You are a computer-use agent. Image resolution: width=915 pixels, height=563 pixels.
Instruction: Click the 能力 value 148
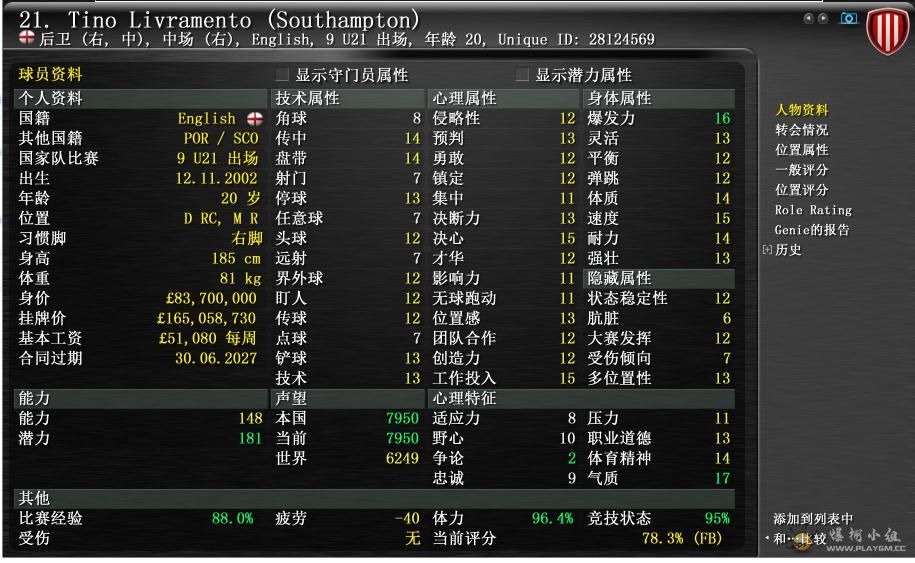[x=250, y=418]
